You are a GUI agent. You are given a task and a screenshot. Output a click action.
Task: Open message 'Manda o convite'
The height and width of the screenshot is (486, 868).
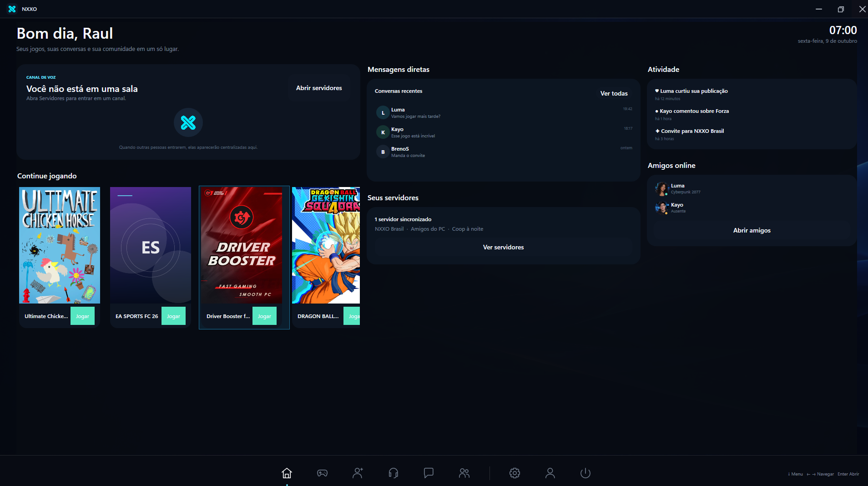click(408, 156)
